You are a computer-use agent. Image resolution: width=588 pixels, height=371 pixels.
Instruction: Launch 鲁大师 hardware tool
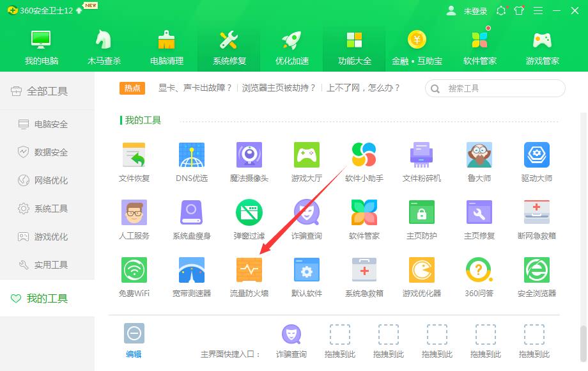click(x=479, y=161)
